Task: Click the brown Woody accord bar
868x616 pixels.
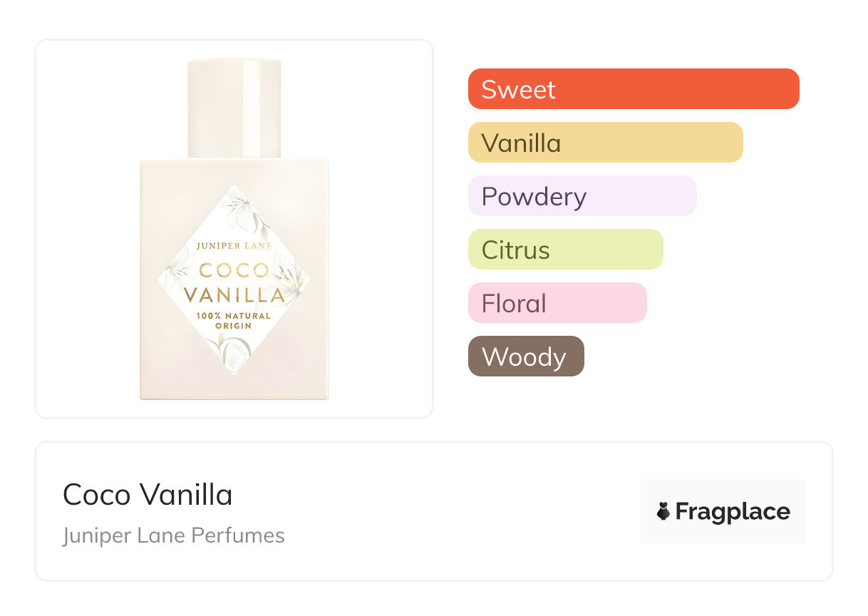Action: tap(525, 356)
